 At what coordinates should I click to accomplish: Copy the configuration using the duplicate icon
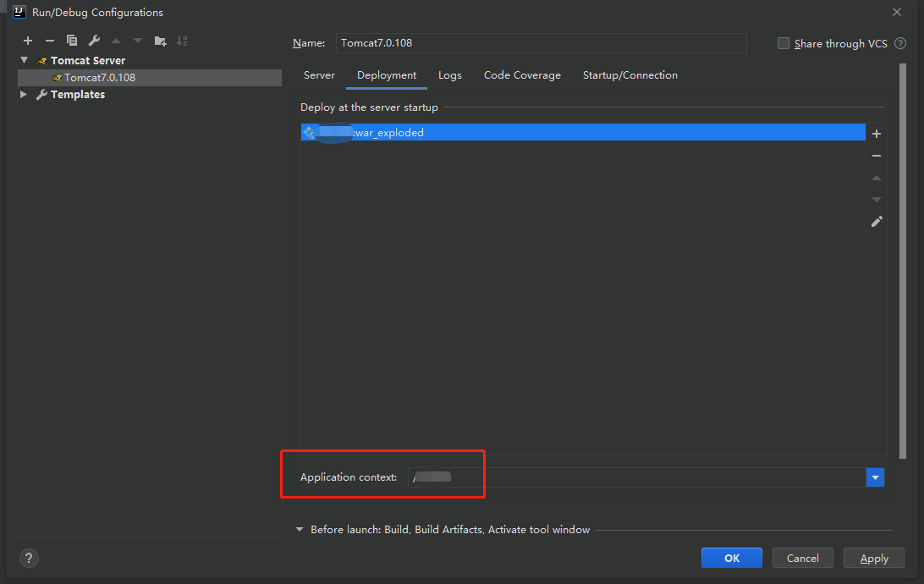[x=72, y=41]
